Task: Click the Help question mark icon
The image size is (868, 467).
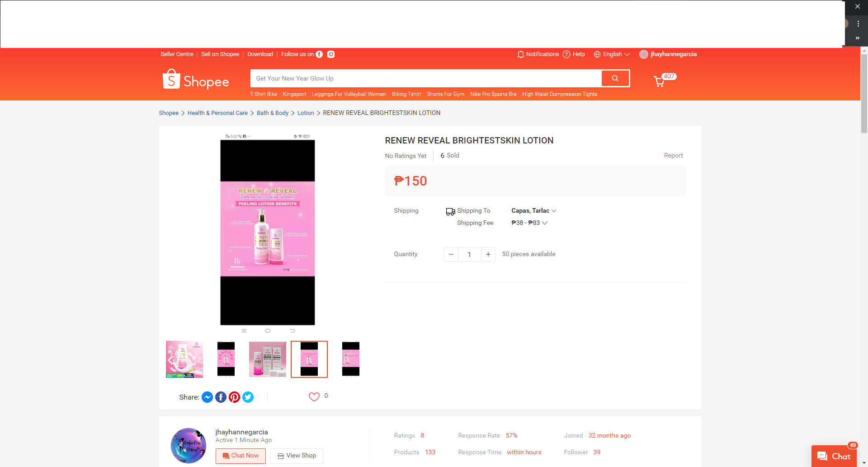Action: point(566,54)
